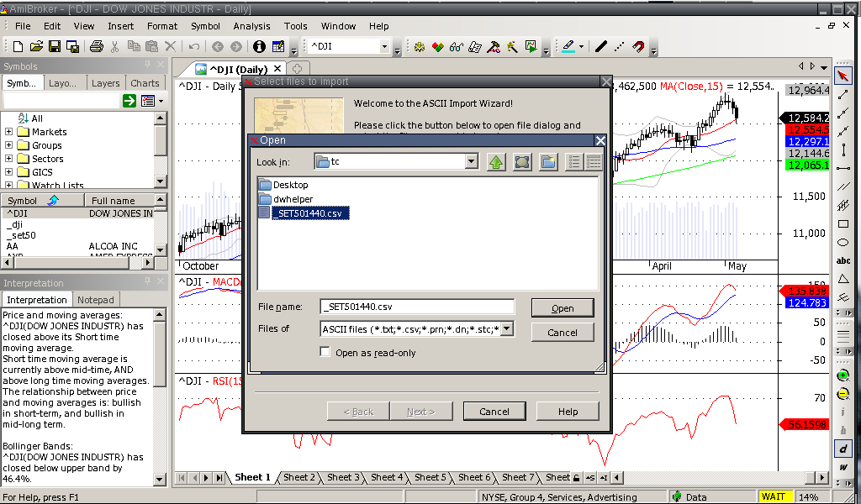Switch to the weekly 'w' interval button
861x504 pixels.
pos(843,467)
